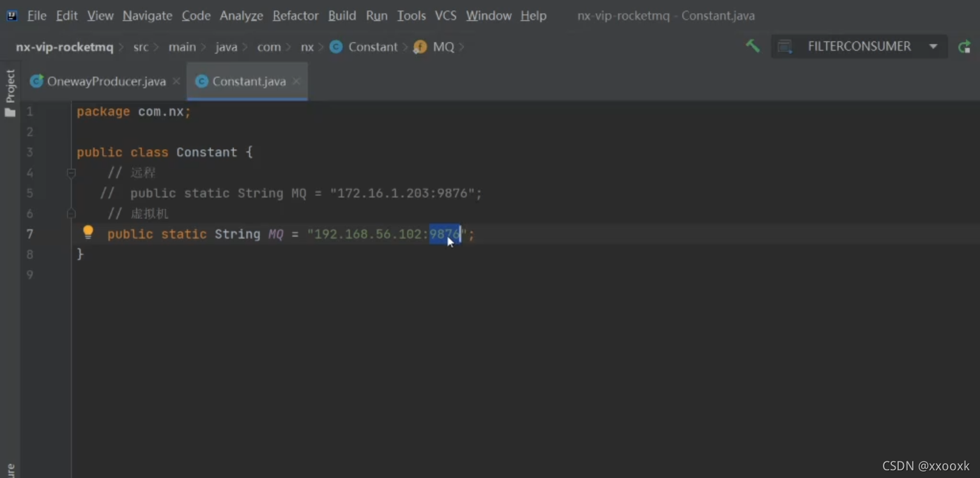The width and height of the screenshot is (980, 478).
Task: Close the OnewayProducer.java tab
Action: click(176, 81)
